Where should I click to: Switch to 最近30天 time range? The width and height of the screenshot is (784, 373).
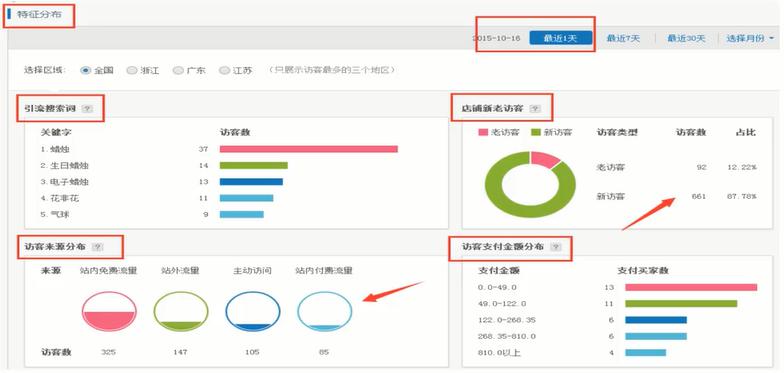click(x=686, y=38)
